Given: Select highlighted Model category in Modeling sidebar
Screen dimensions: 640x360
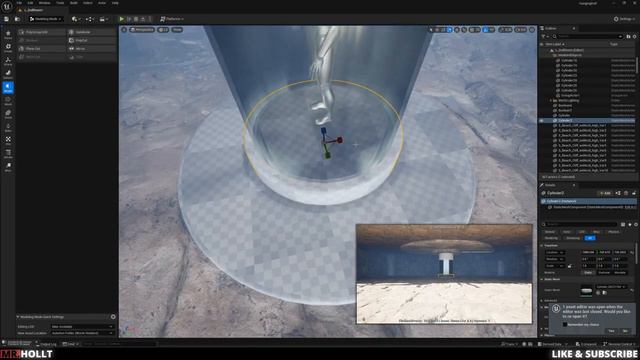Looking at the screenshot, I should (x=8, y=88).
